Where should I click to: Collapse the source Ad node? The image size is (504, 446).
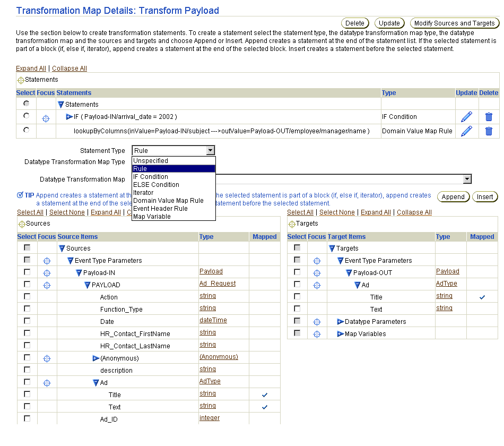click(x=96, y=383)
